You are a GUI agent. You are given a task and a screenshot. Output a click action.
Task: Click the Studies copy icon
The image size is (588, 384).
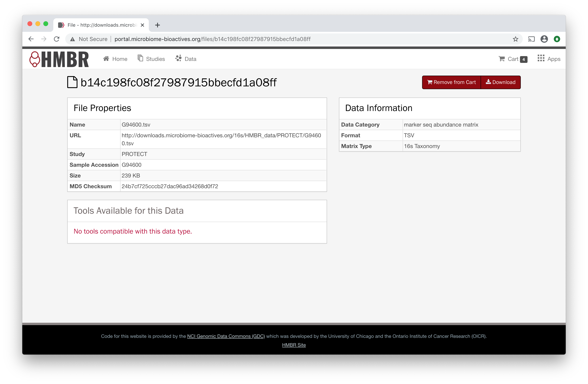click(x=140, y=58)
